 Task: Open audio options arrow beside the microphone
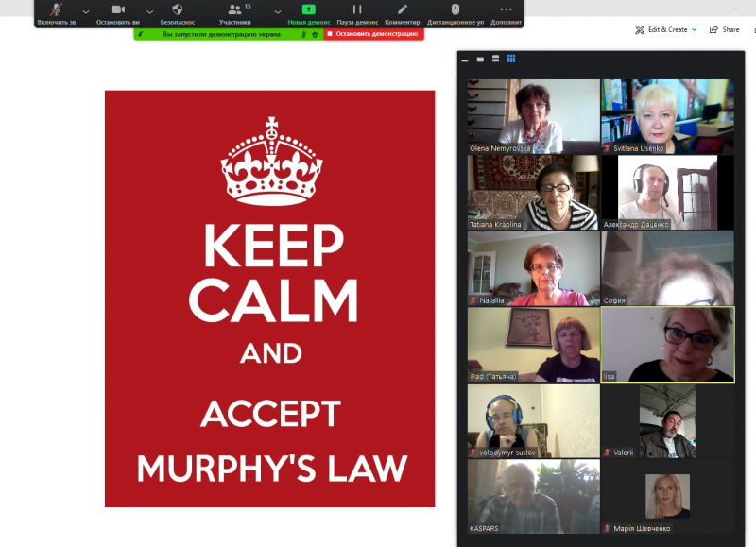point(86,11)
